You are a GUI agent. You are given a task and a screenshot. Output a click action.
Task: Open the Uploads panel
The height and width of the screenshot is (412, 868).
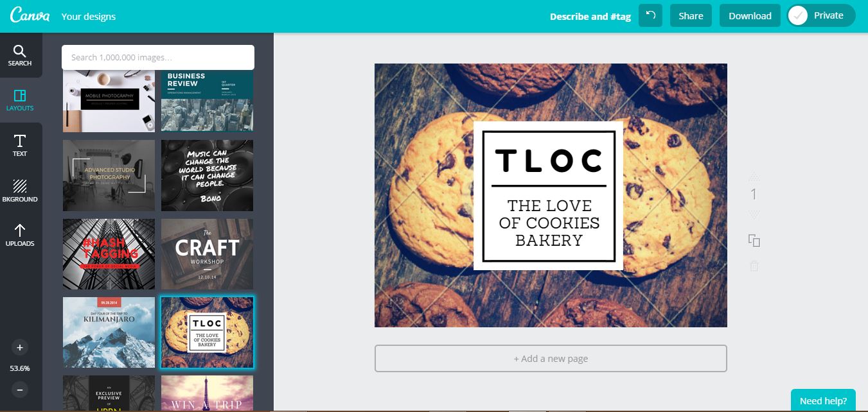20,236
